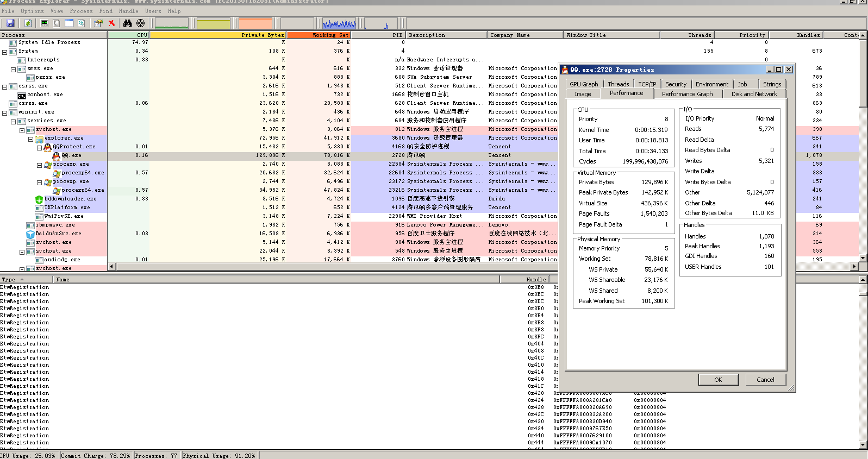This screenshot has height=459, width=868.
Task: Click OK in QQ.exe Properties
Action: click(718, 380)
